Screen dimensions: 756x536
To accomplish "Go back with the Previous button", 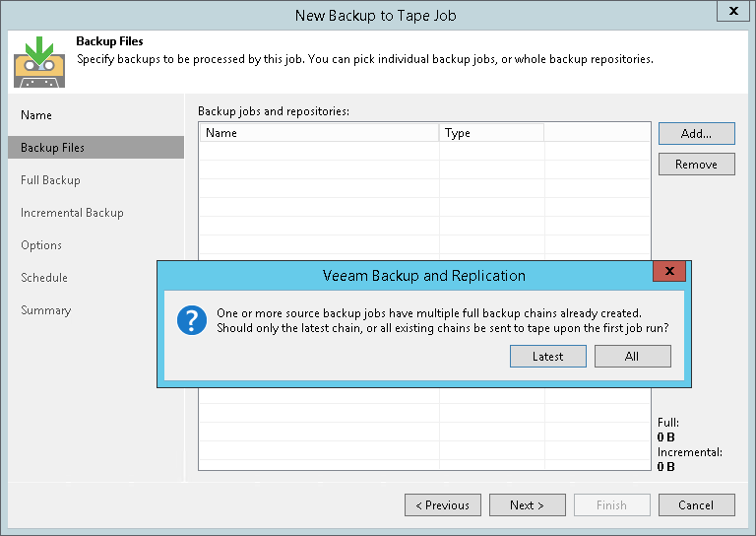I will pos(443,505).
